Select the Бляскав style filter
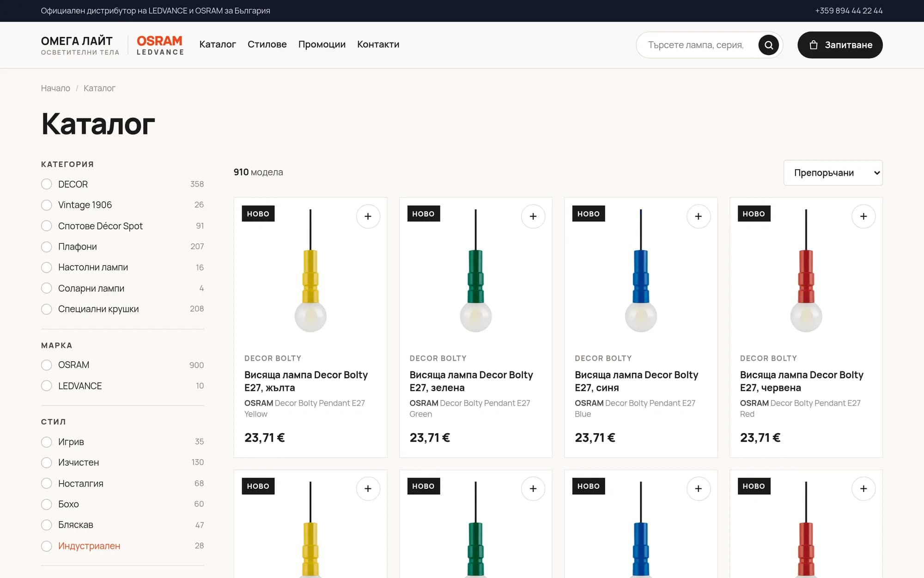This screenshot has width=924, height=578. click(x=122, y=525)
